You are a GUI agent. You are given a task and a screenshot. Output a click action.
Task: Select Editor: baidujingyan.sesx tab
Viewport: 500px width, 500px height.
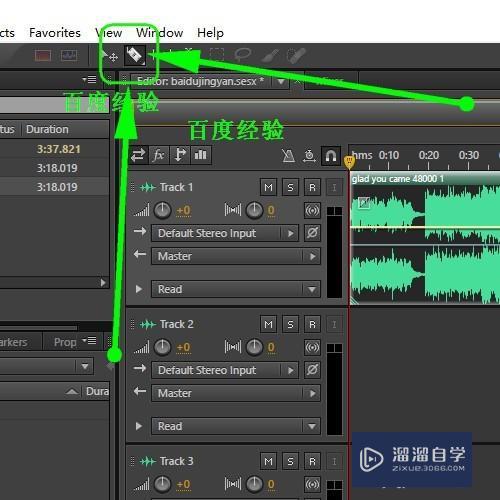tap(201, 81)
